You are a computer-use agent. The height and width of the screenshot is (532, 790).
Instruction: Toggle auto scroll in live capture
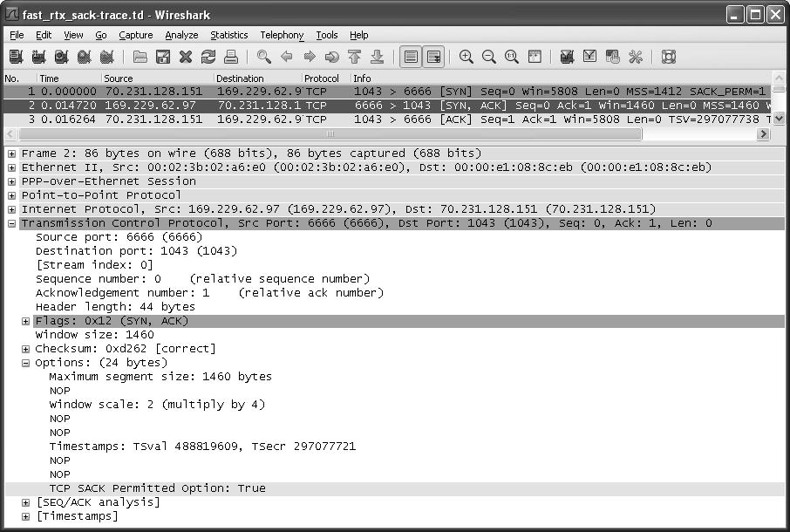pyautogui.click(x=432, y=57)
